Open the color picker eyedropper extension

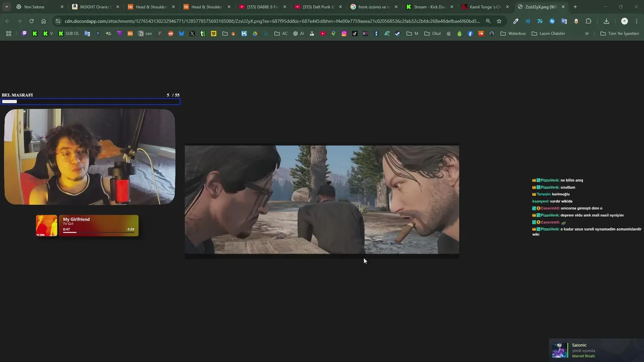tap(516, 21)
